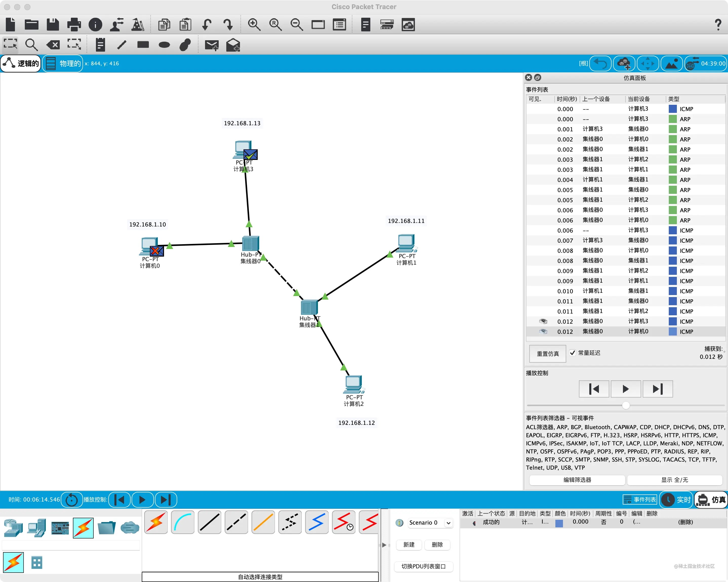Open the custom devices dialog icon
The height and width of the screenshot is (582, 728).
(339, 25)
